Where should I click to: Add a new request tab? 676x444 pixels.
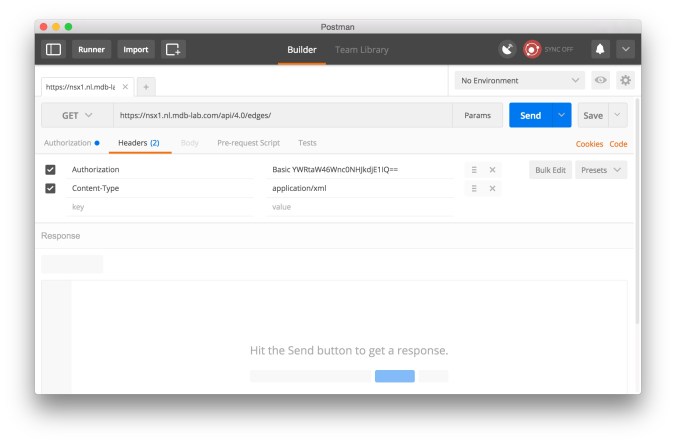[146, 87]
